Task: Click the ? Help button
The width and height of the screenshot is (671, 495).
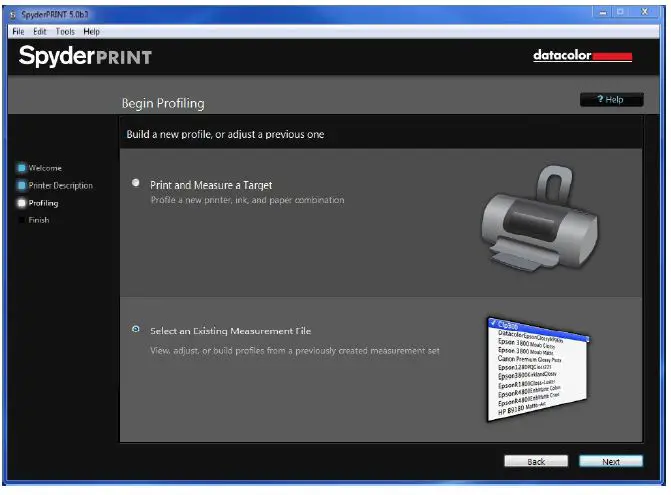Action: tap(612, 100)
